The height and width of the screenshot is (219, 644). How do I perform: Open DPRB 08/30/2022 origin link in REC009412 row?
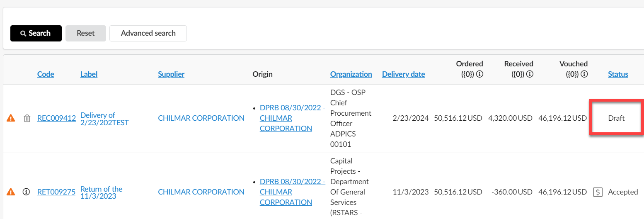[292, 118]
